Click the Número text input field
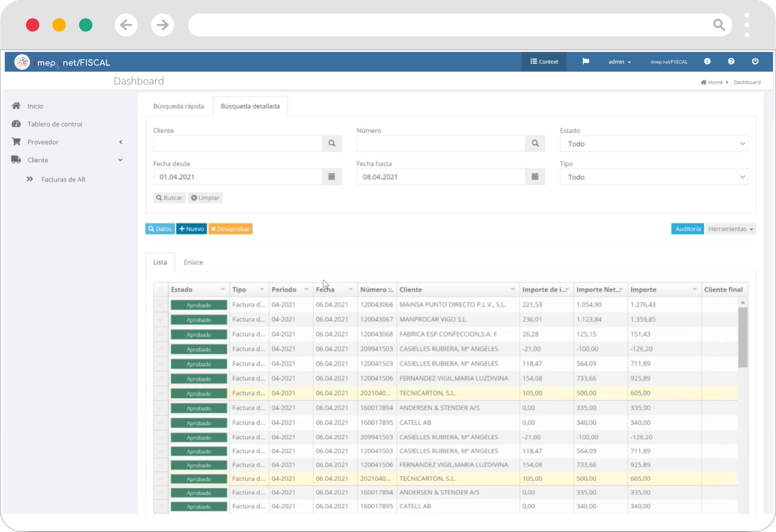Screen dimensions: 776x532 (x=441, y=144)
